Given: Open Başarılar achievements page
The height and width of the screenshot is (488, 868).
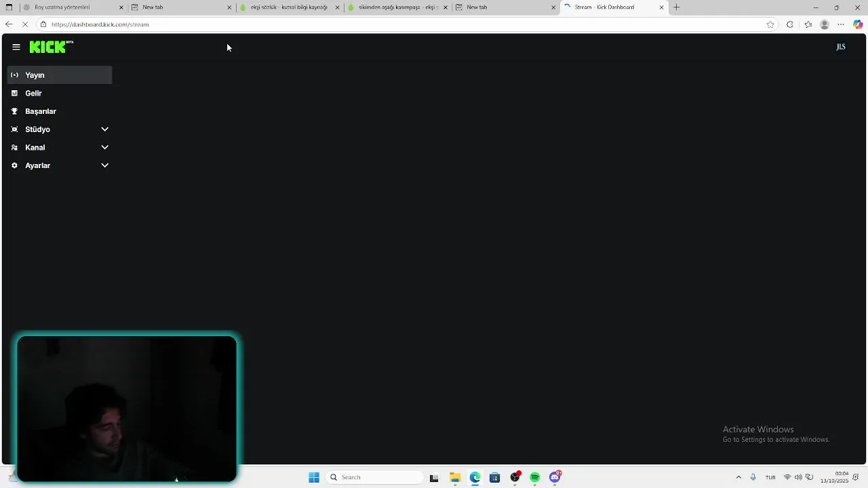Looking at the screenshot, I should [60, 111].
